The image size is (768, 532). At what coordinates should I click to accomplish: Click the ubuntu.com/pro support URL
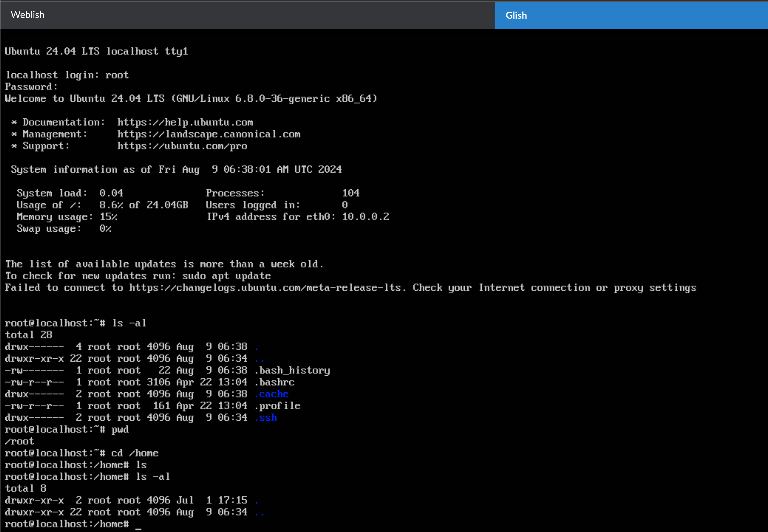[182, 146]
